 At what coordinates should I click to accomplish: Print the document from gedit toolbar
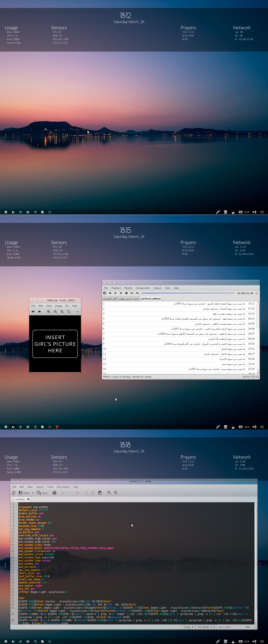(54, 493)
